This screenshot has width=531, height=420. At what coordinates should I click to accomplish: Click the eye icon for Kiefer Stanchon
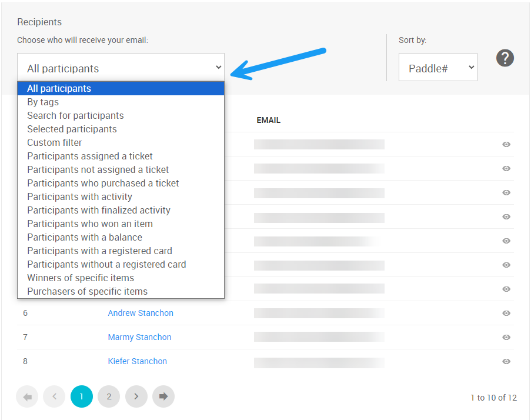click(506, 361)
